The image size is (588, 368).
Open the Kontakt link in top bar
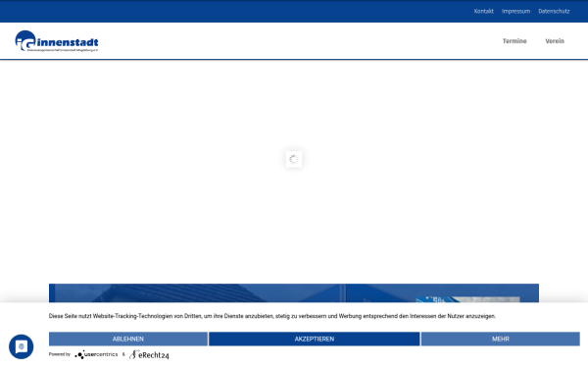[483, 11]
